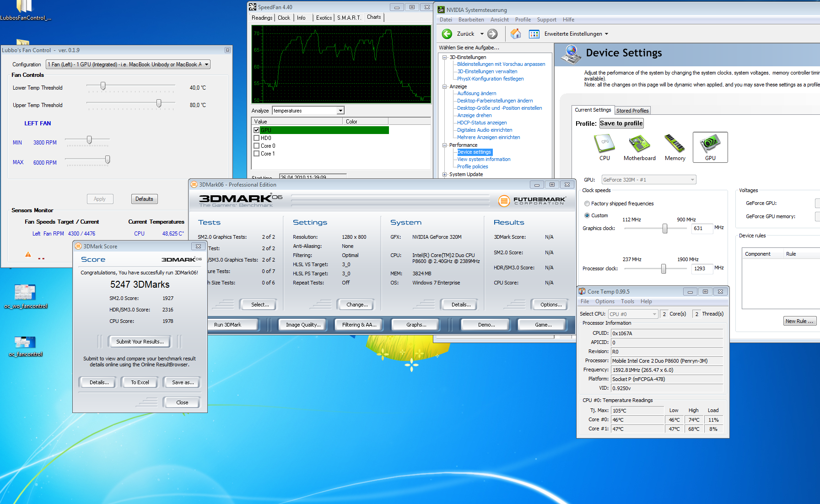Click the 3DMark06 title bar icon

point(194,184)
